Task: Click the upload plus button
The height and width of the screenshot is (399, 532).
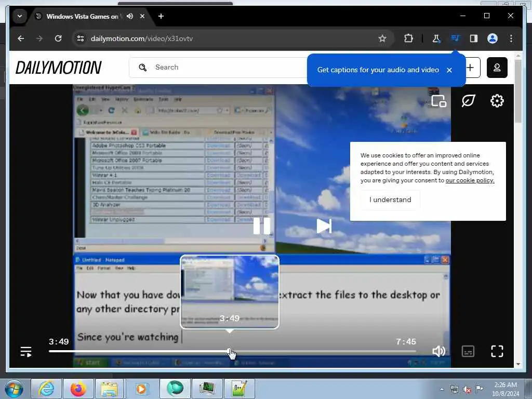Action: [470, 68]
